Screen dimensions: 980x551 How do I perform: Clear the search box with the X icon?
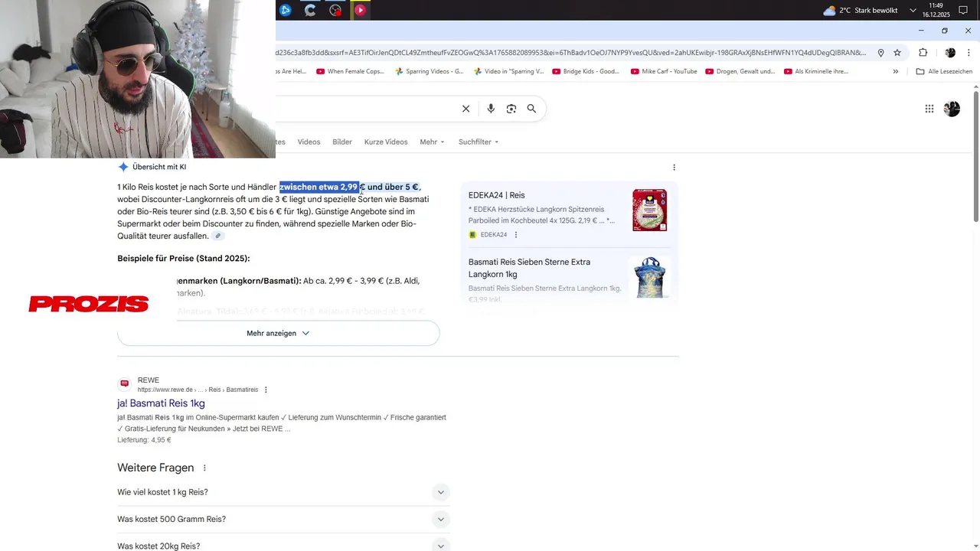pos(465,109)
